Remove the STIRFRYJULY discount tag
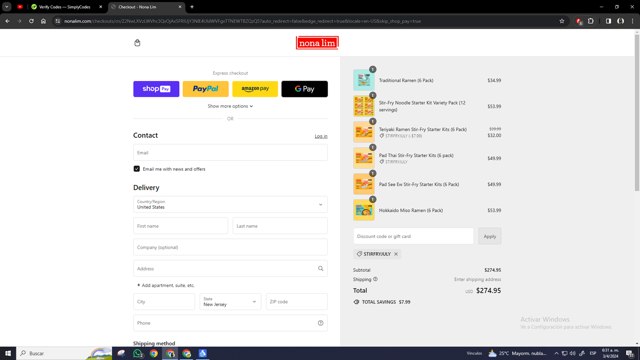640x360 pixels. (x=396, y=254)
